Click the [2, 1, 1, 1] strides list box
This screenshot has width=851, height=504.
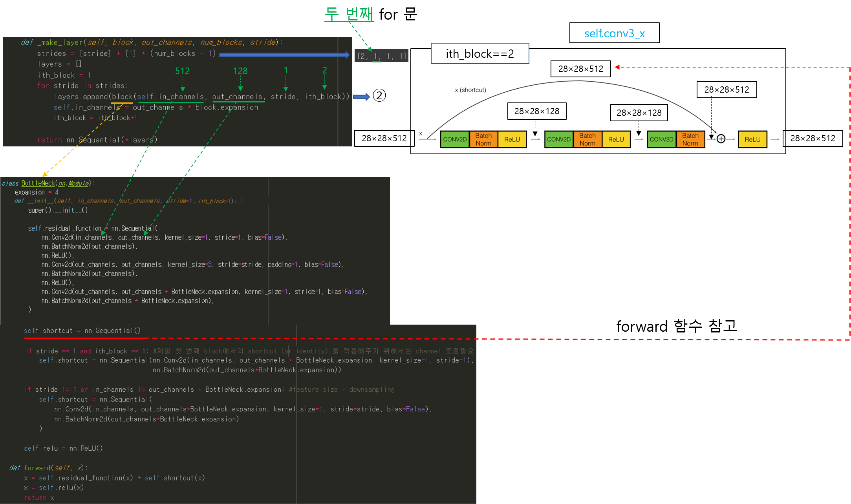tap(381, 56)
